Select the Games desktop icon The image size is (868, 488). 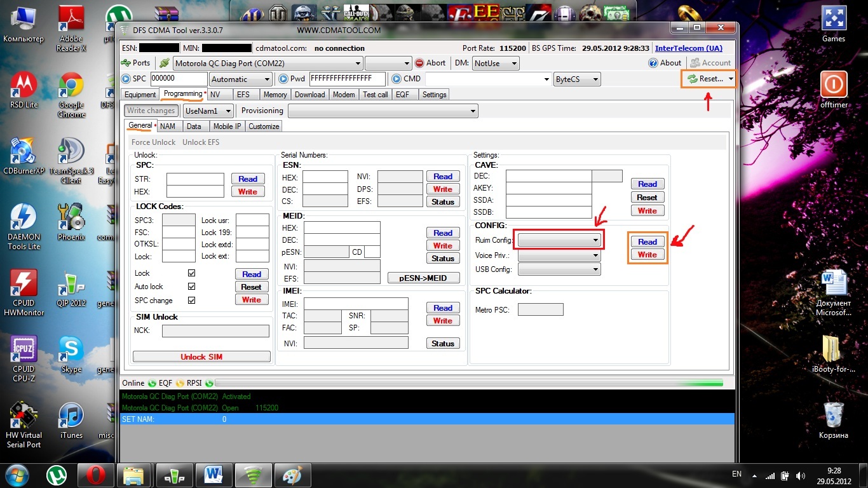coord(834,25)
